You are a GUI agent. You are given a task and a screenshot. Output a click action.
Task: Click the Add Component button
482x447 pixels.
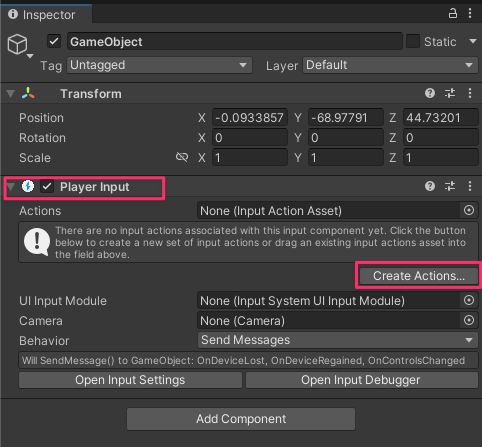[241, 419]
